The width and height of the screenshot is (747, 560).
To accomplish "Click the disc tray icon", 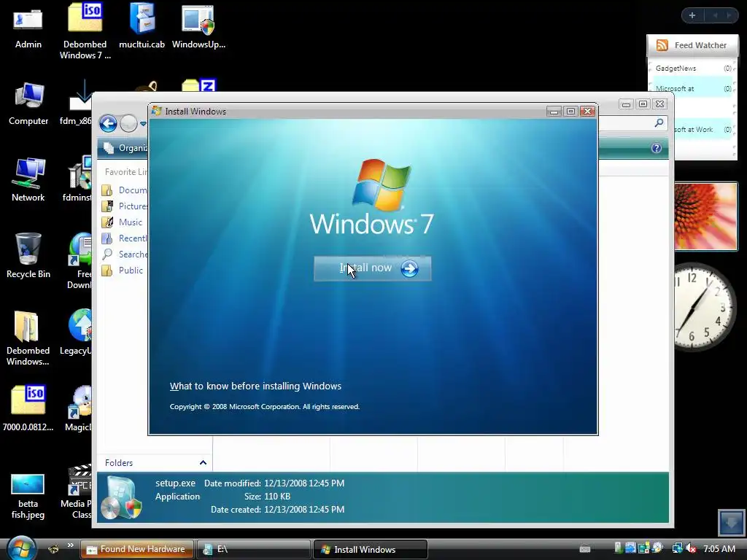I will (x=657, y=548).
